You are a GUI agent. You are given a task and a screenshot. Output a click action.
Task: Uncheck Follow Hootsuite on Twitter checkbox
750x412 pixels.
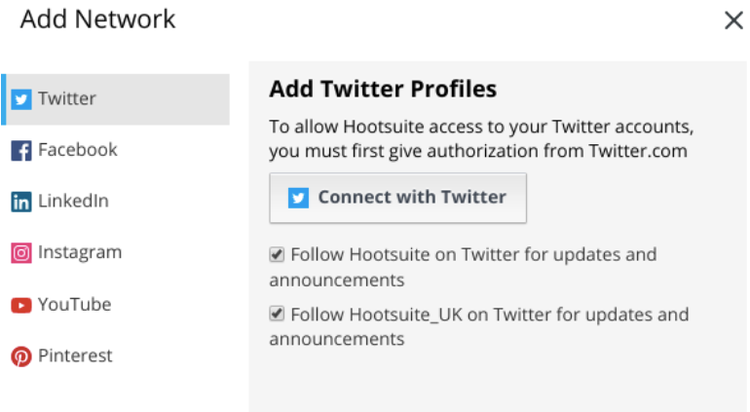coord(276,254)
